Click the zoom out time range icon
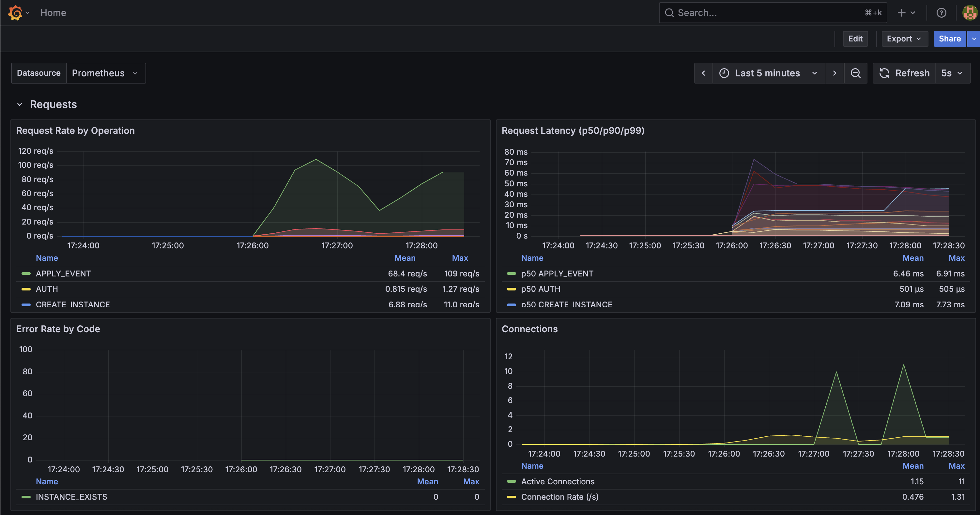 click(x=856, y=73)
